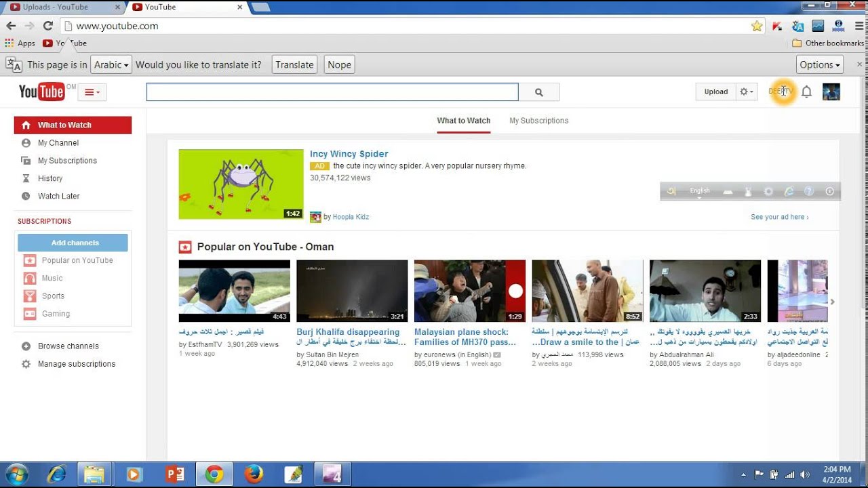Click the Google Translate extension icon
868x488 pixels.
click(797, 26)
